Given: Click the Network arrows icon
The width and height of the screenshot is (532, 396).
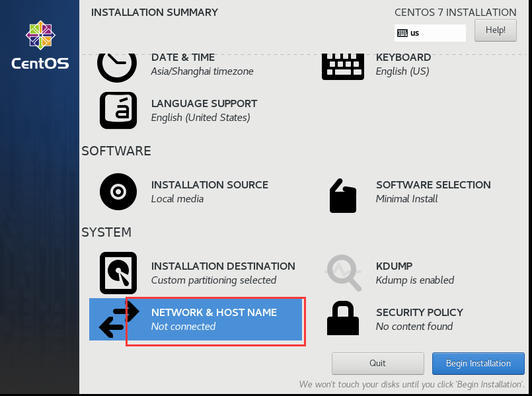Looking at the screenshot, I should click(119, 319).
